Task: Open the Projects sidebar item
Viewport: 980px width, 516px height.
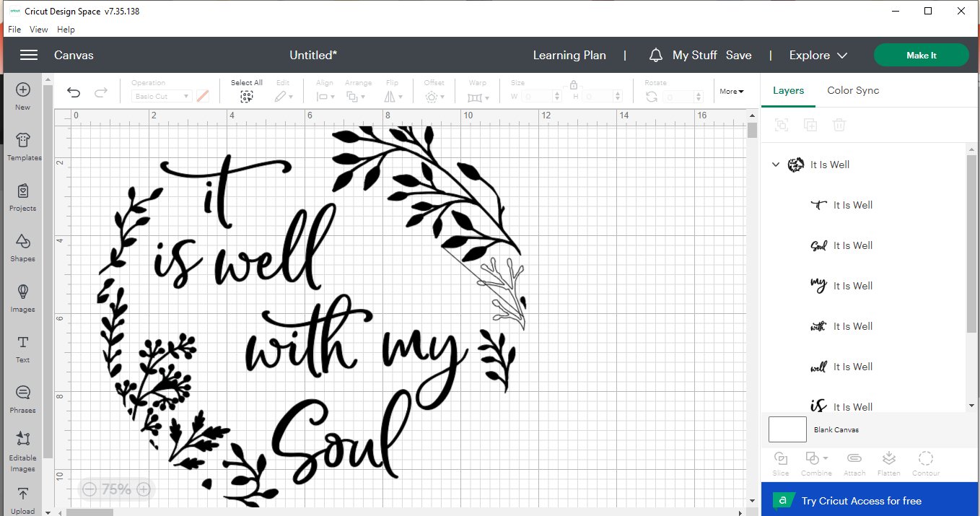Action: [x=22, y=196]
